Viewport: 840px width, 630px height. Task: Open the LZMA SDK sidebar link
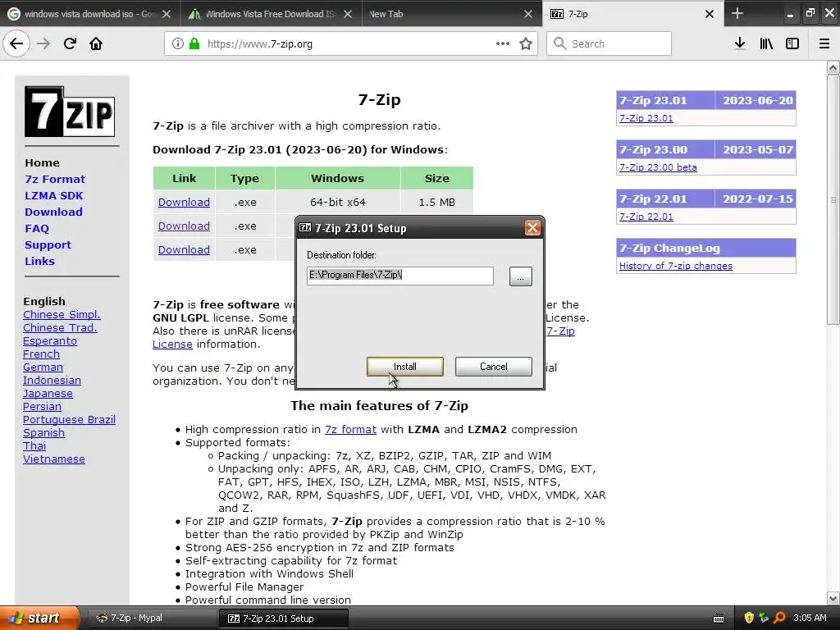point(53,195)
